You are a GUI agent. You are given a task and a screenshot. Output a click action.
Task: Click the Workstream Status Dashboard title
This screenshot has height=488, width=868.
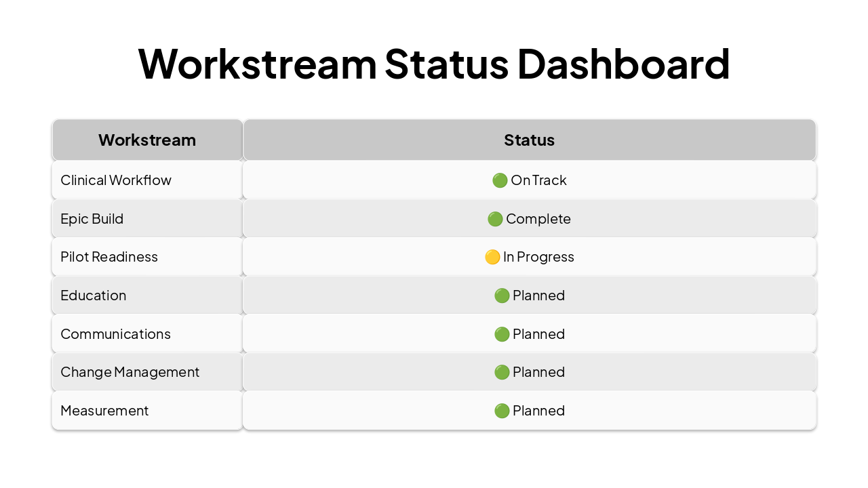(434, 64)
